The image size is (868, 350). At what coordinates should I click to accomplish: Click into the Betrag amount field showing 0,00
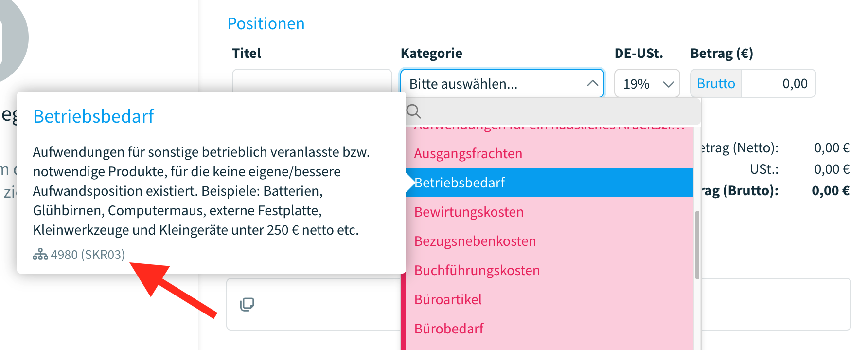[x=778, y=83]
